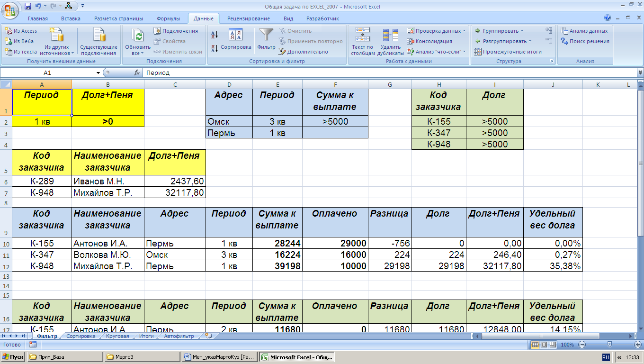The image size is (644, 364).
Task: Save the workbook via Quick Access toolbar
Action: [27, 6]
